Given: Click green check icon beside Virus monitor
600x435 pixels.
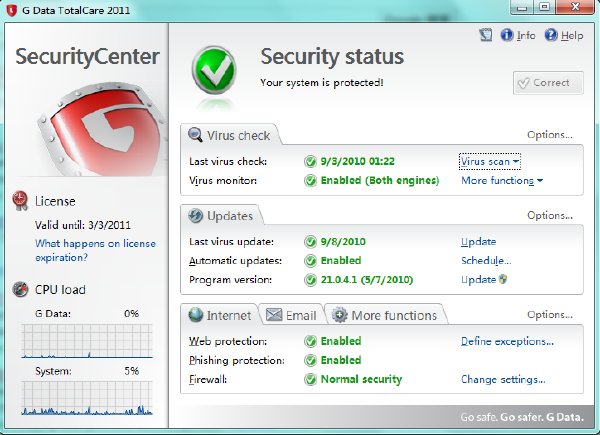Looking at the screenshot, I should 310,180.
